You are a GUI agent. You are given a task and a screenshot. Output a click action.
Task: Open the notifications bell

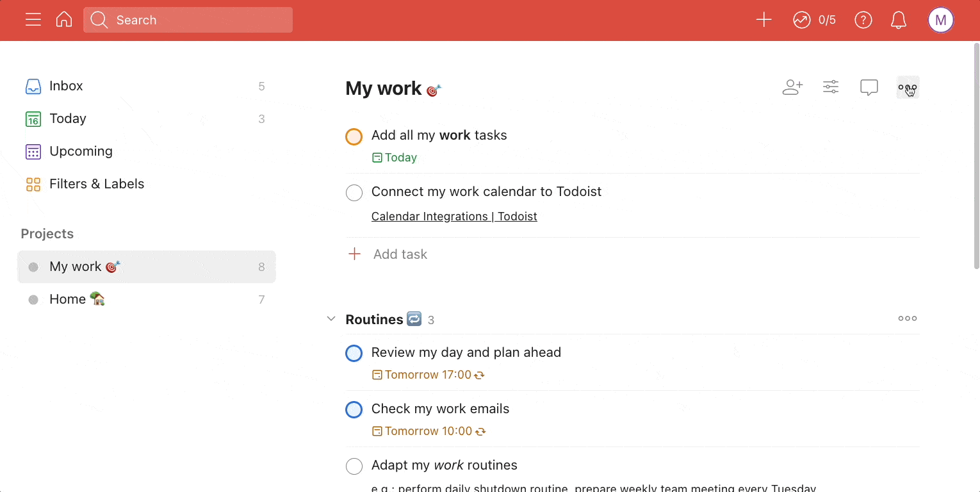point(898,20)
